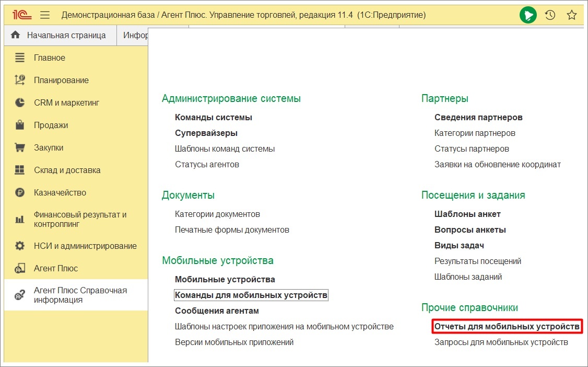Open Виды задач
Viewport: 588px width, 367px height.
click(x=459, y=246)
